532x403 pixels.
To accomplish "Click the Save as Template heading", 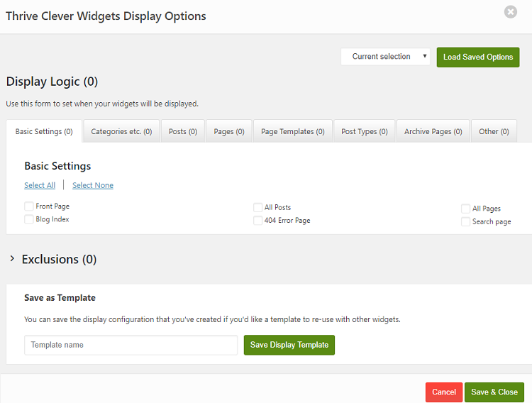I will (x=60, y=298).
